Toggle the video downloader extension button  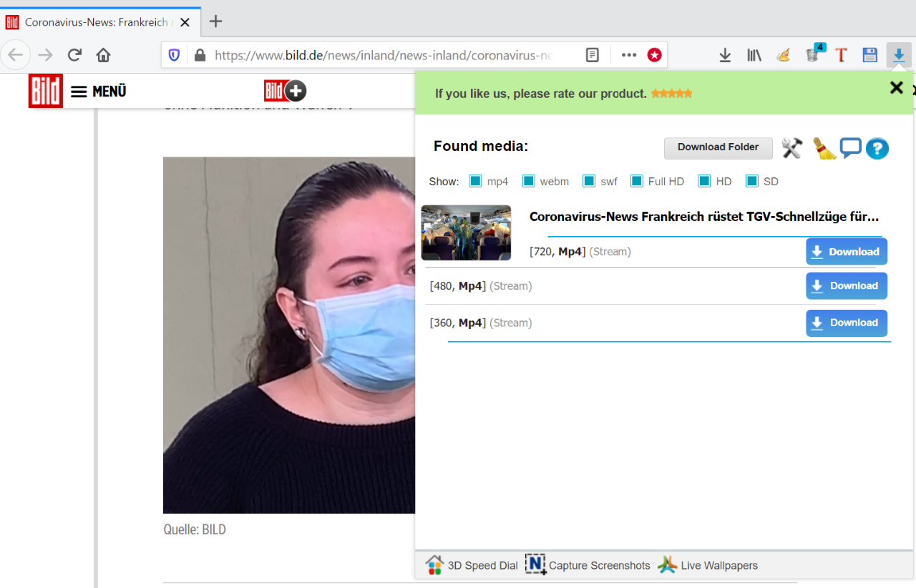[899, 54]
